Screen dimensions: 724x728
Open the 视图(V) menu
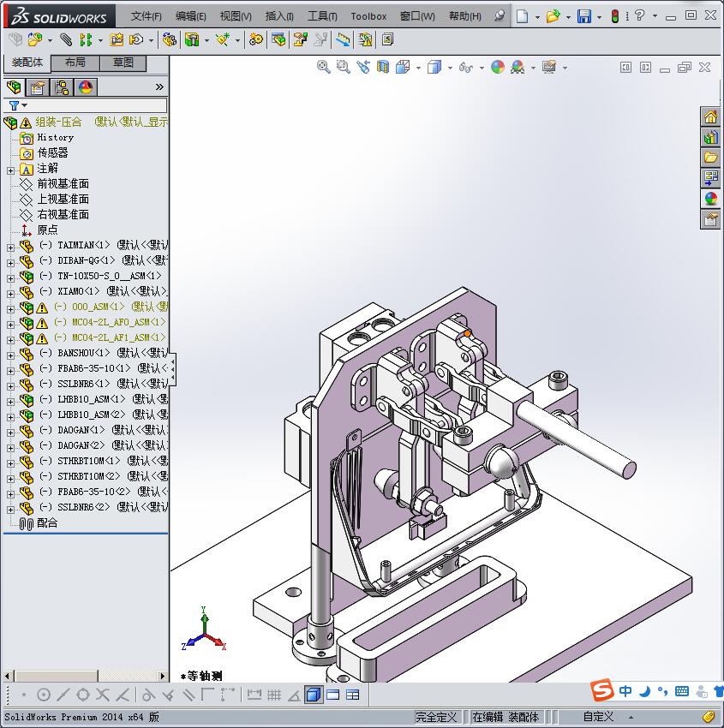[236, 16]
